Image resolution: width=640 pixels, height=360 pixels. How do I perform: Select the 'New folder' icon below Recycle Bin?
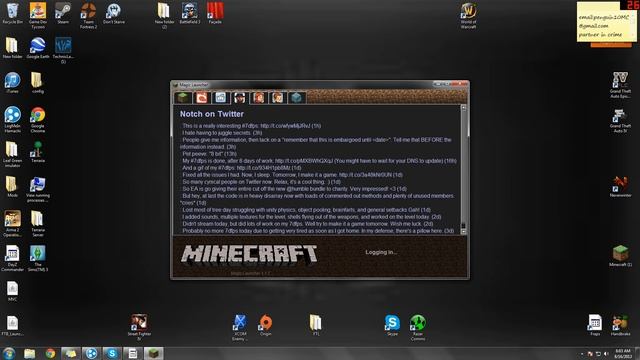pos(12,48)
